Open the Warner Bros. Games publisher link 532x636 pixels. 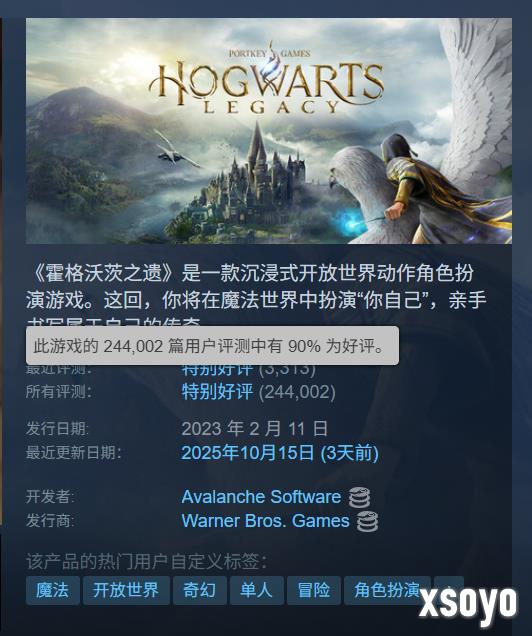(x=265, y=521)
